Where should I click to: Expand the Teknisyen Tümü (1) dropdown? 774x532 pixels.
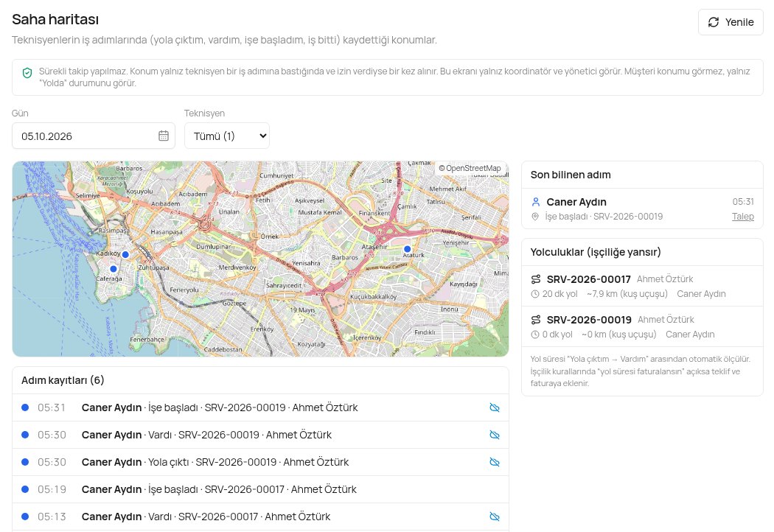[227, 136]
